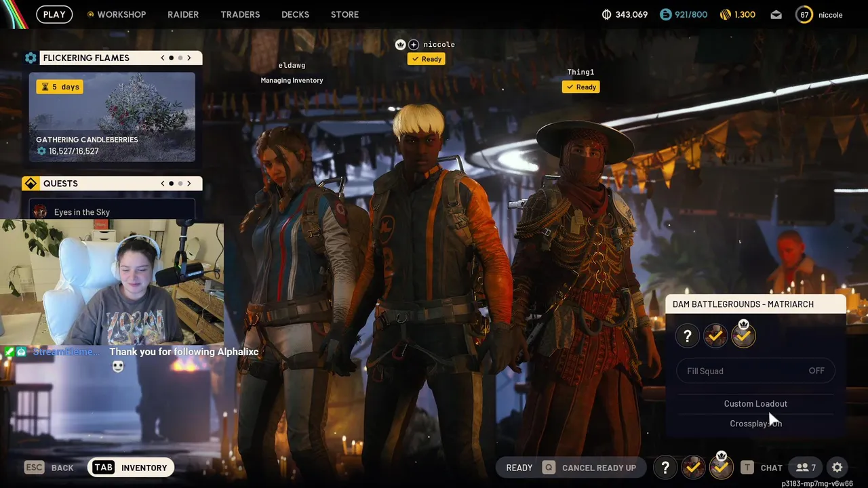Click 16,527/16,527 progress value
The width and height of the screenshot is (868, 488).
pyautogui.click(x=73, y=151)
